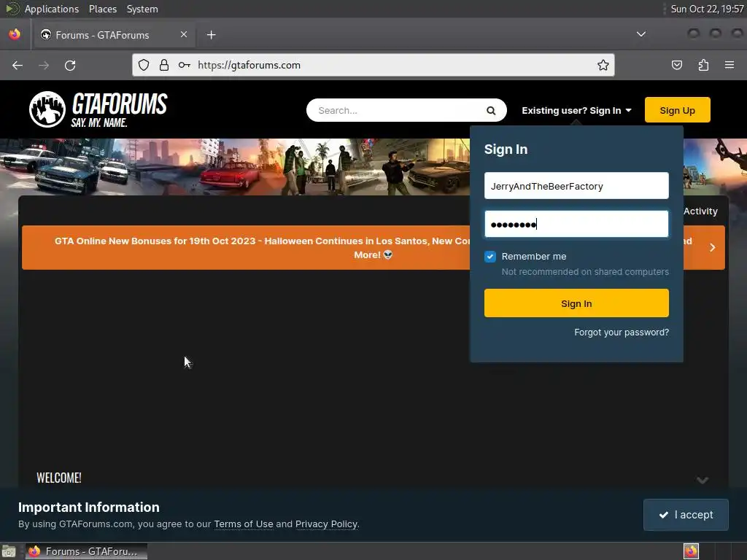Click the GTA Online New Bonuses banner

(x=373, y=248)
